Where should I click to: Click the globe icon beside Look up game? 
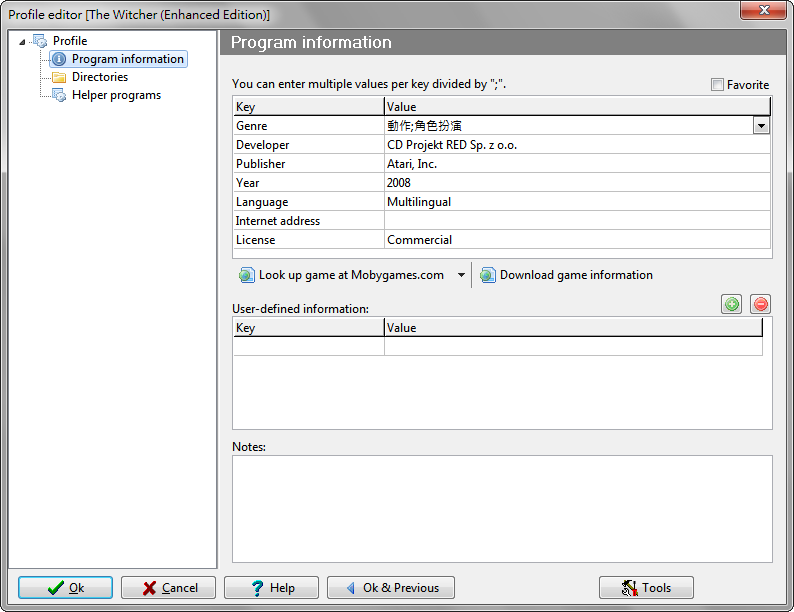247,275
